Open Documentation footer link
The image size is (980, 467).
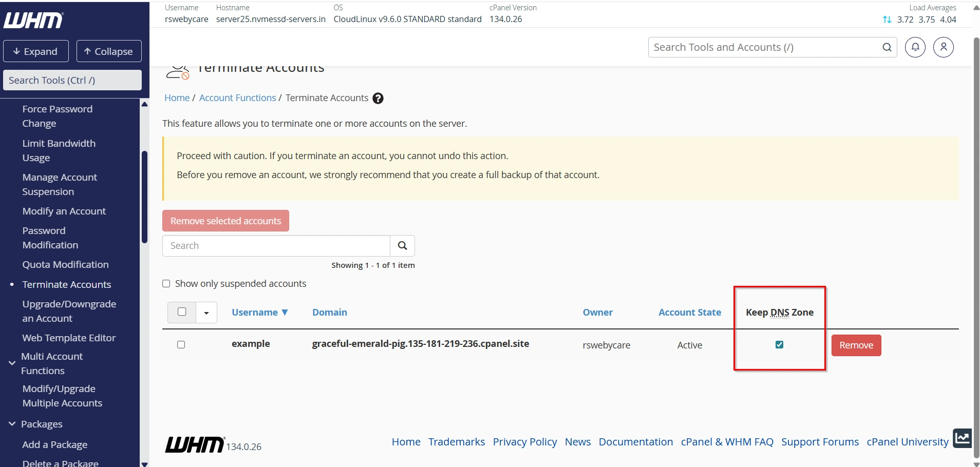coord(636,442)
